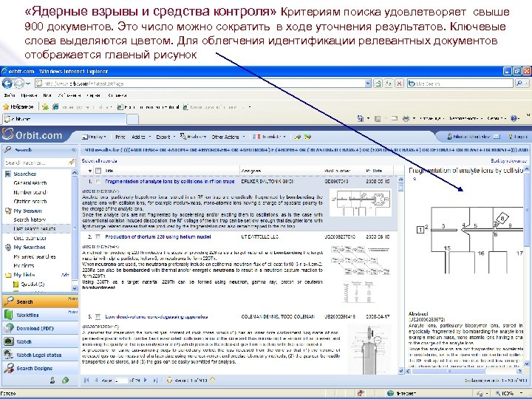Open a new blank tab
The width and height of the screenshot is (532, 399).
(133, 119)
